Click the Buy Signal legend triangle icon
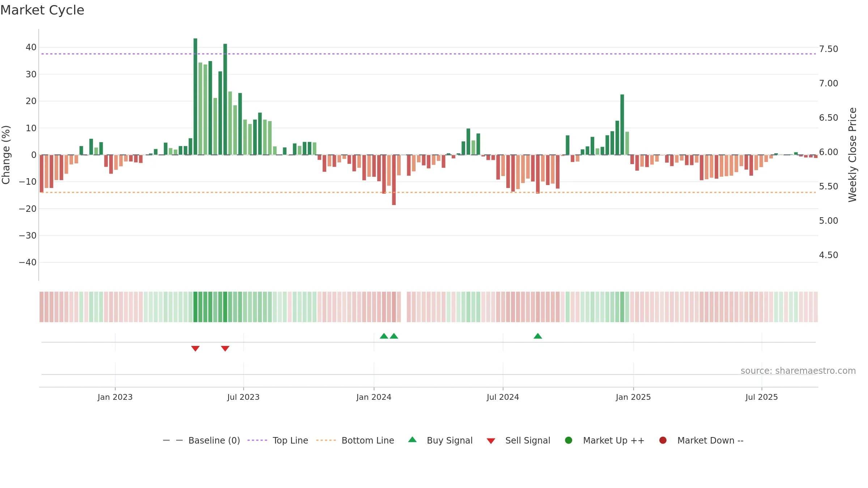This screenshot has height=488, width=868. pyautogui.click(x=412, y=440)
